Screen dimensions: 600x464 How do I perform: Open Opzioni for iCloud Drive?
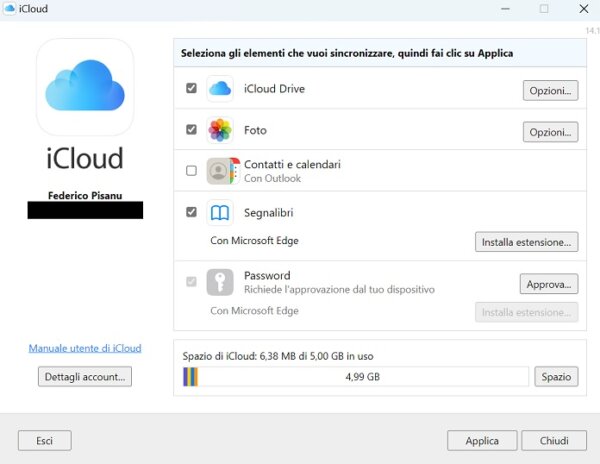tap(550, 91)
